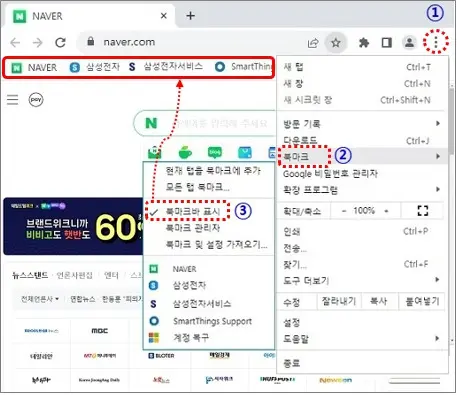
Task: Select 전송... menu item
Action: click(x=362, y=248)
